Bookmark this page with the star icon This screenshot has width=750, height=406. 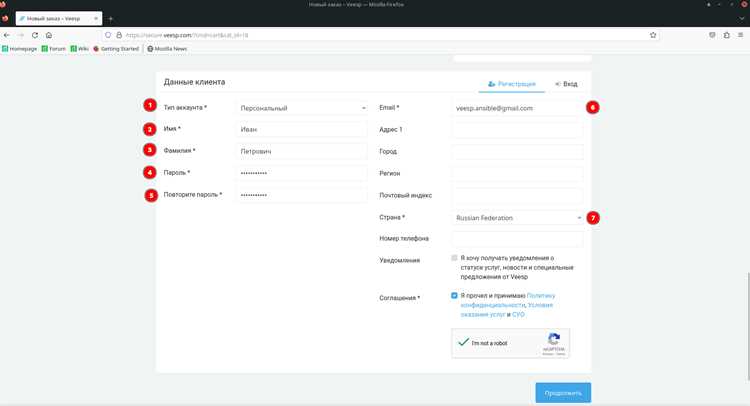click(x=653, y=35)
